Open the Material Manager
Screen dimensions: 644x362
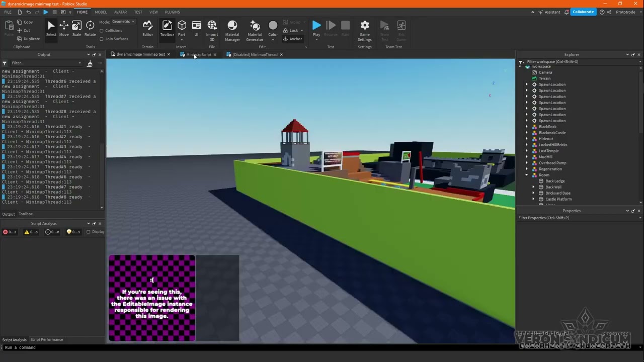[232, 31]
